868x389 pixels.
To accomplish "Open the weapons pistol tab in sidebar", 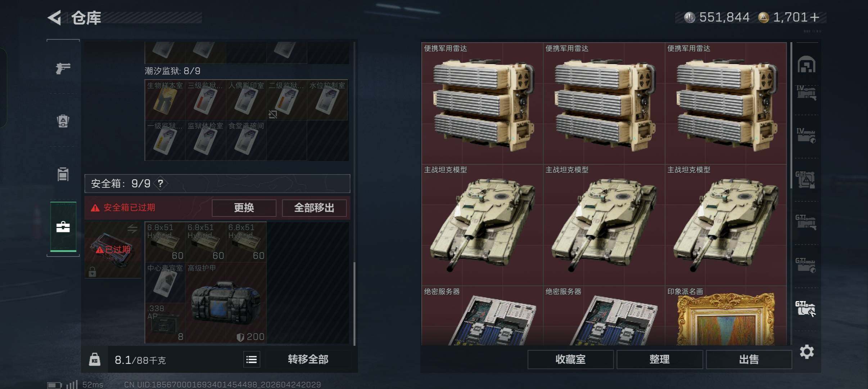I will 63,68.
